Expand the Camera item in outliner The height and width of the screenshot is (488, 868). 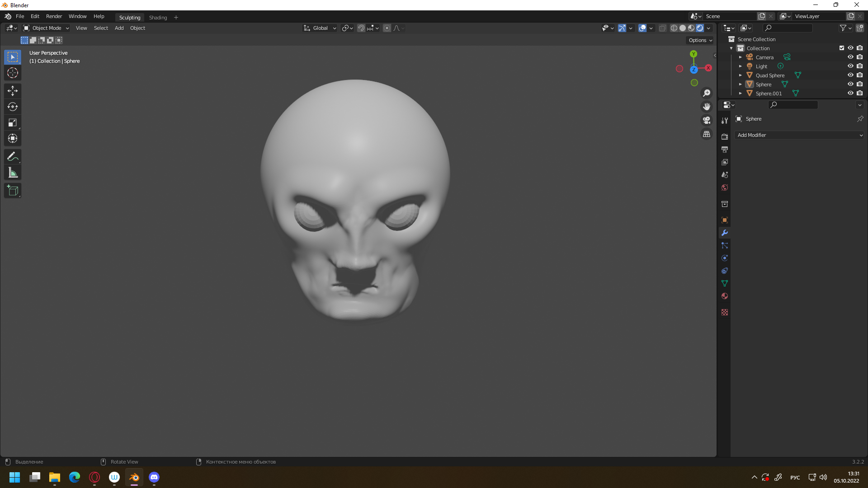[741, 57]
